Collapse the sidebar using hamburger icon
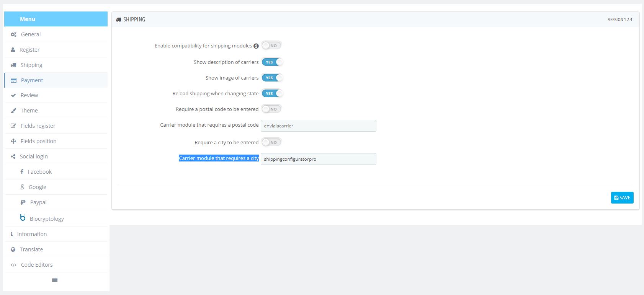 coord(55,280)
